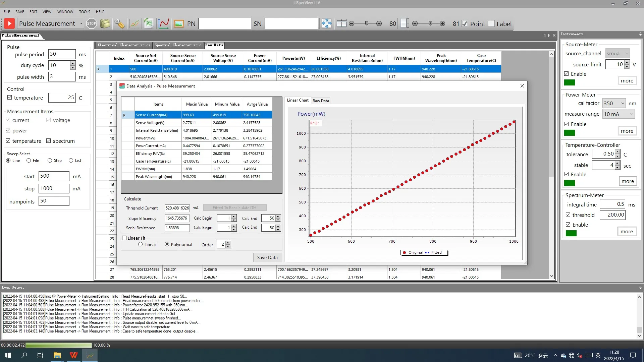This screenshot has height=362, width=644.
Task: Click the Save Data button
Action: [267, 257]
